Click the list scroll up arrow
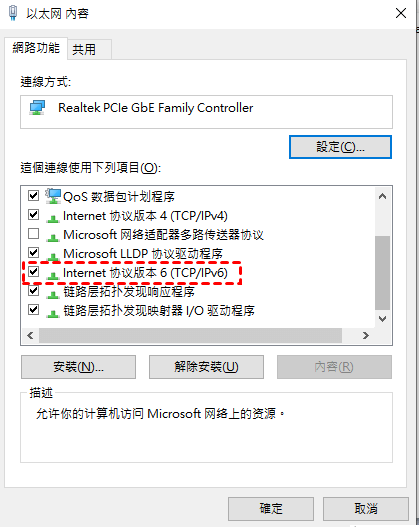Screen dimensions: 419x527 pos(382,196)
